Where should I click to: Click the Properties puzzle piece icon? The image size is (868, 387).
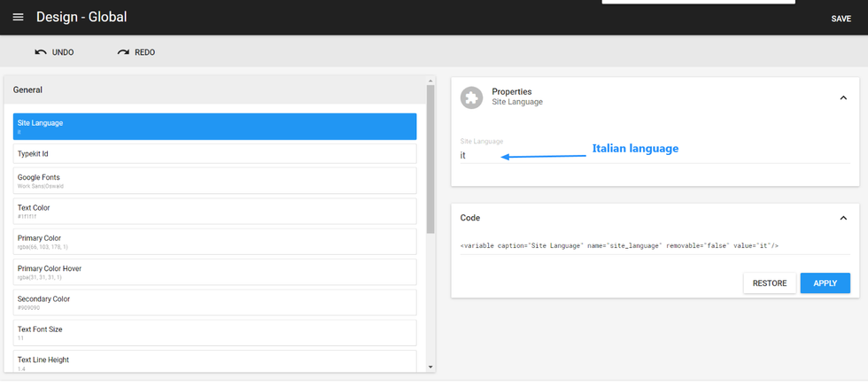coord(471,97)
